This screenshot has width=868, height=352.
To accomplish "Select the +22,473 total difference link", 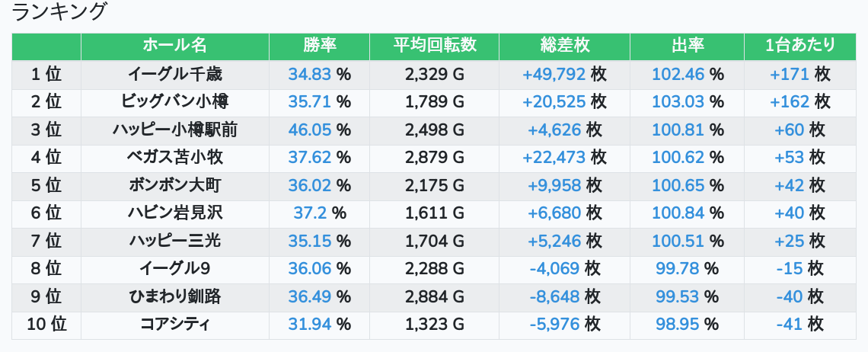I will click(x=554, y=158).
